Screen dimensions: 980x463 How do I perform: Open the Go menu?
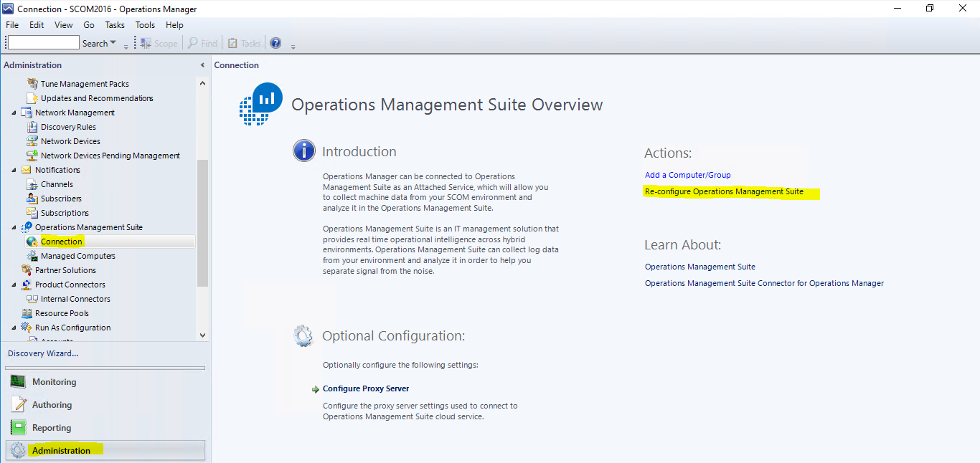pos(89,25)
